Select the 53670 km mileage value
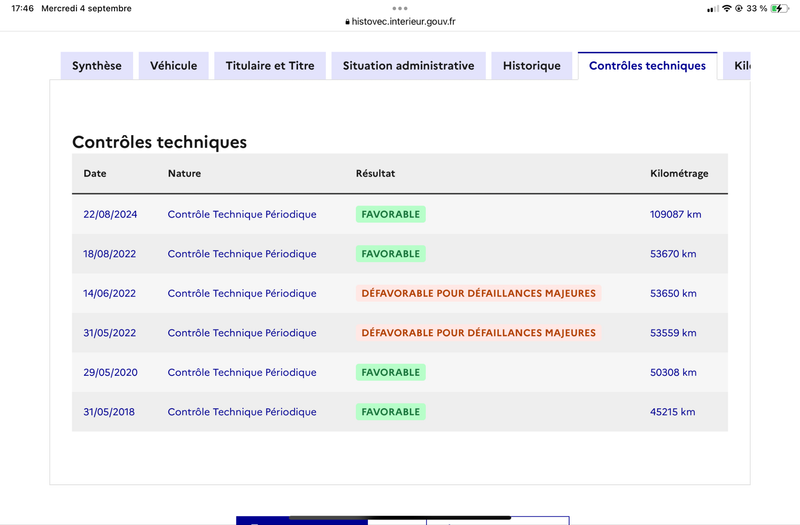 coord(673,254)
